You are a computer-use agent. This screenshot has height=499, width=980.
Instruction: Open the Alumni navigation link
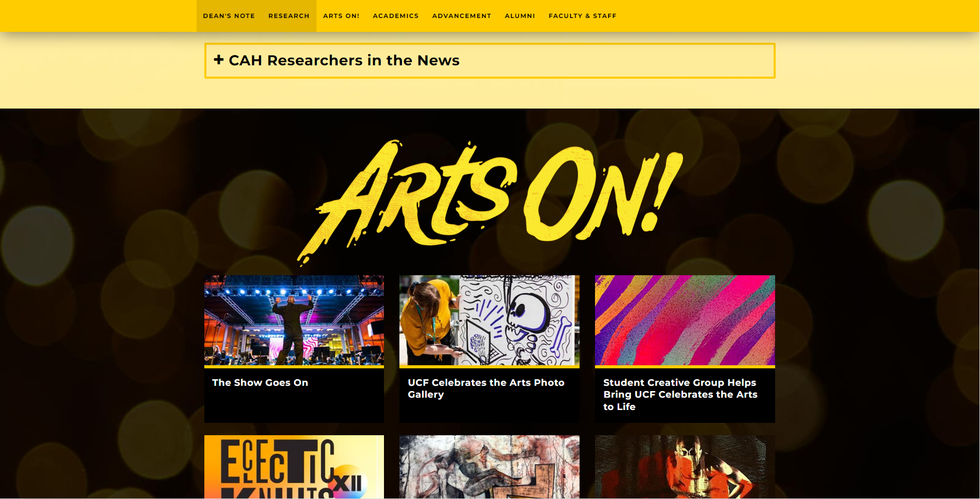(520, 16)
